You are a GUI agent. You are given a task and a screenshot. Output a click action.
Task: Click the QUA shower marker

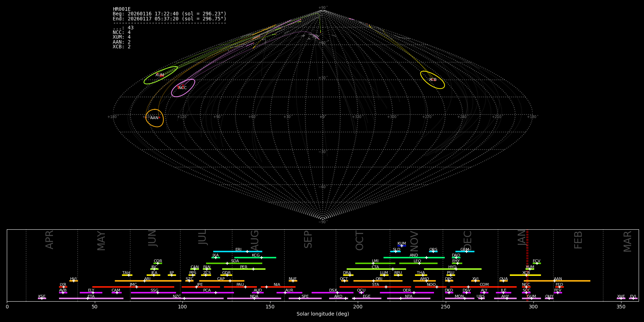tap(503, 281)
